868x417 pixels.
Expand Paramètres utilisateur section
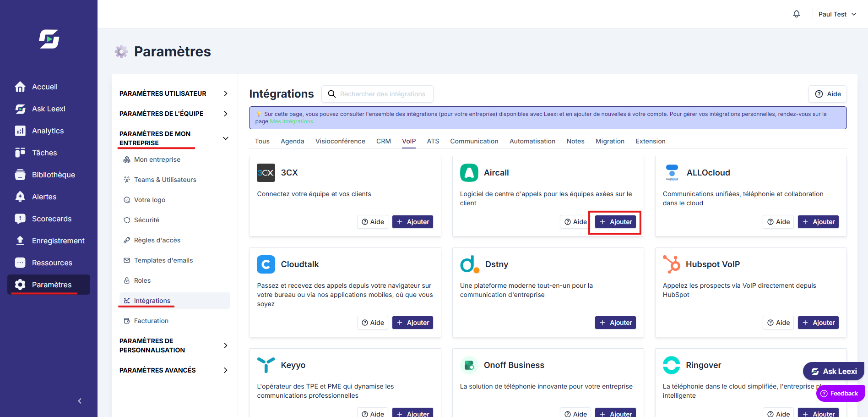174,93
